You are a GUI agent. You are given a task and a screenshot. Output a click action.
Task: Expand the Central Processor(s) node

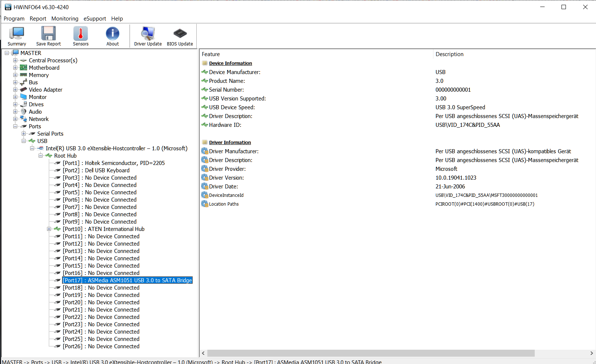tap(15, 60)
